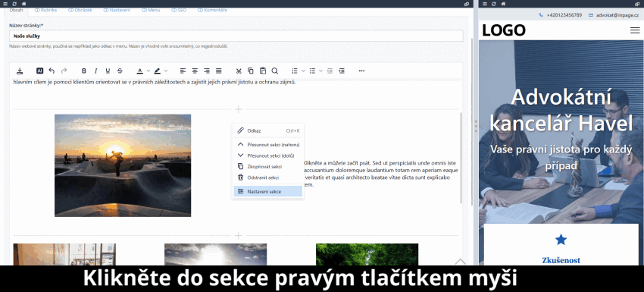
Task: Show more toolbar options (three dots)
Action: (361, 71)
